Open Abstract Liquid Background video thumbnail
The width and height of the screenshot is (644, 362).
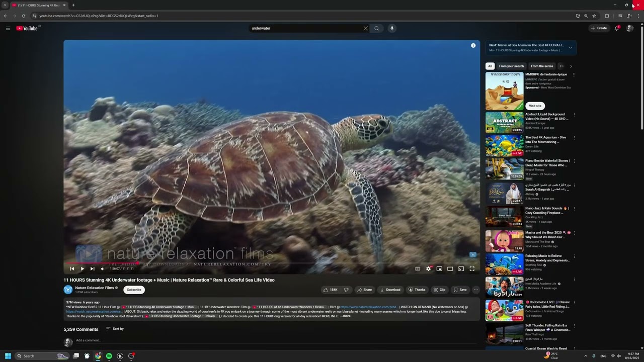pyautogui.click(x=504, y=123)
